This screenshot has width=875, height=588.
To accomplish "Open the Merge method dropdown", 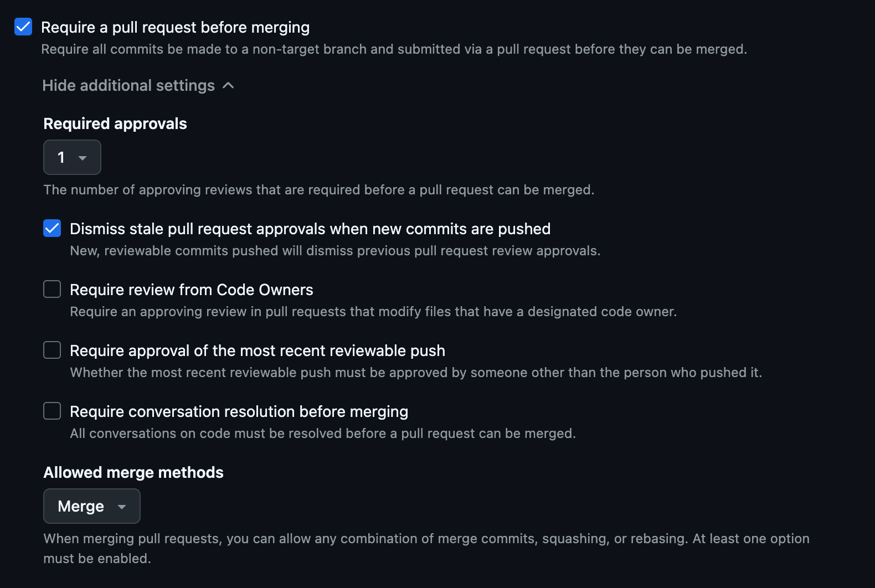I will 91,506.
